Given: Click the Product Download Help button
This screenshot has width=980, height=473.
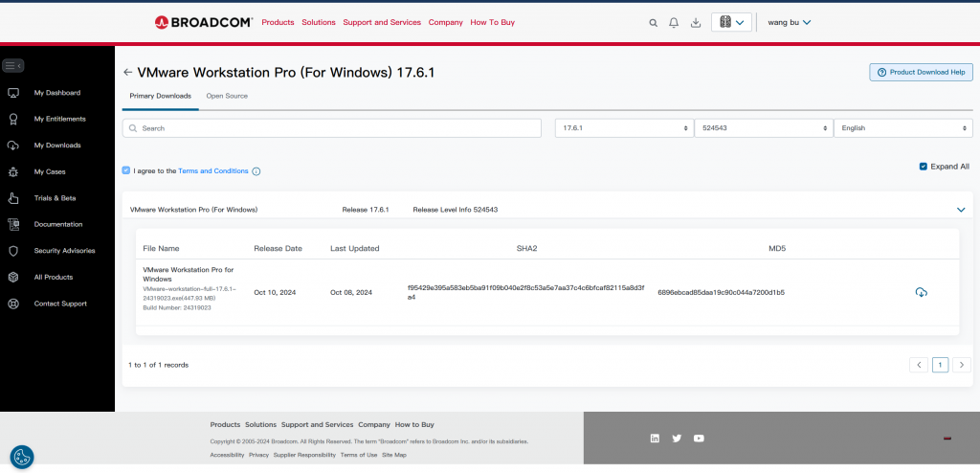Looking at the screenshot, I should 922,72.
